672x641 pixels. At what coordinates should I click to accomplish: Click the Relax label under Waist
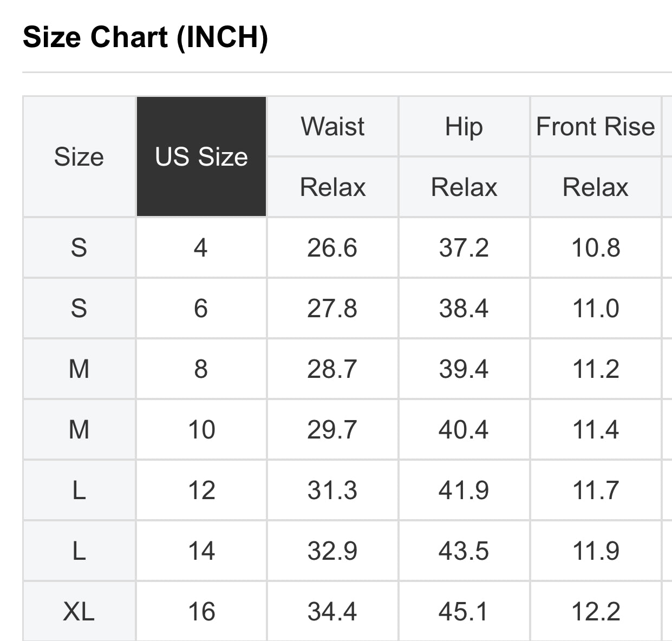(x=332, y=187)
